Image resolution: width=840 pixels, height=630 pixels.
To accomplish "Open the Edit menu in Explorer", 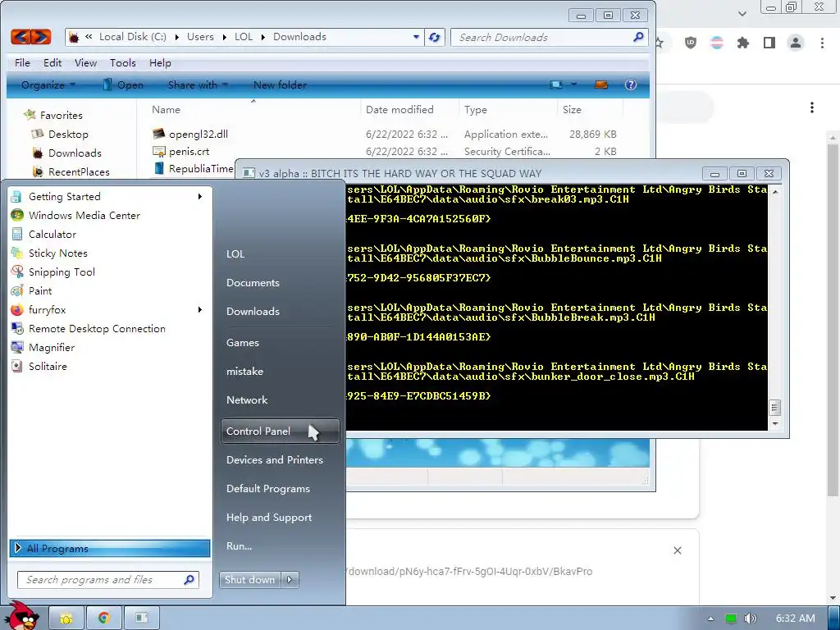I will point(52,62).
